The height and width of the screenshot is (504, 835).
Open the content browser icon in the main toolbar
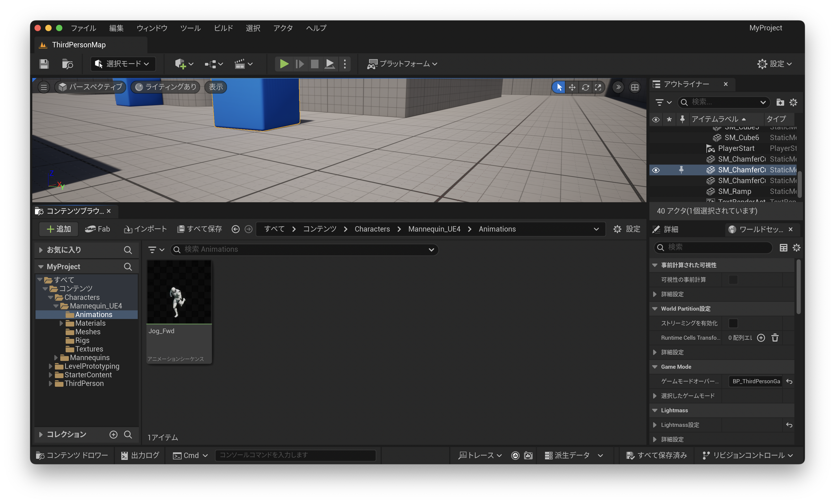pos(68,64)
